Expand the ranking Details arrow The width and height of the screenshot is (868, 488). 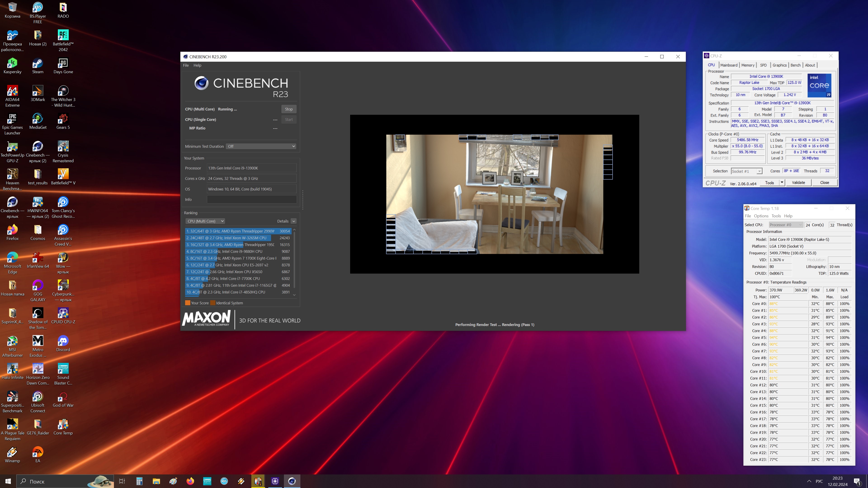293,221
